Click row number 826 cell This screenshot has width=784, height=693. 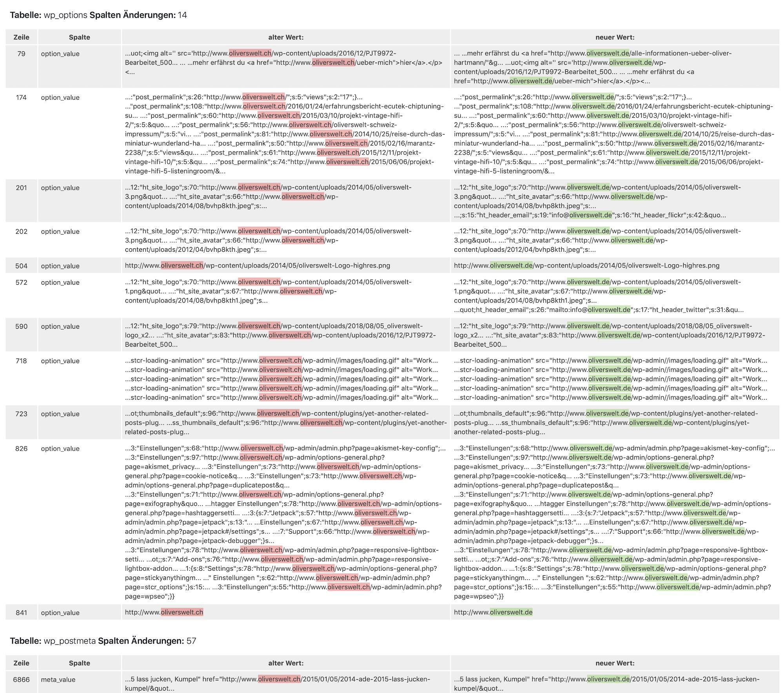pos(21,449)
